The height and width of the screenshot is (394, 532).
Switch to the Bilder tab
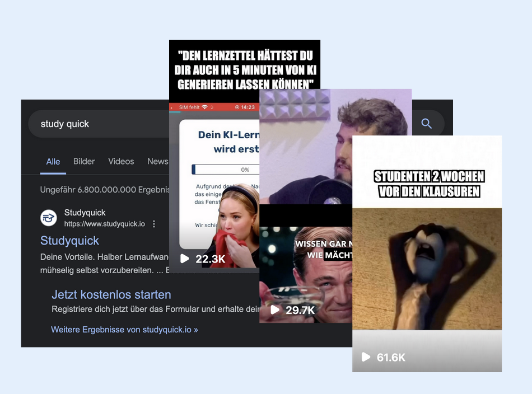[84, 161]
